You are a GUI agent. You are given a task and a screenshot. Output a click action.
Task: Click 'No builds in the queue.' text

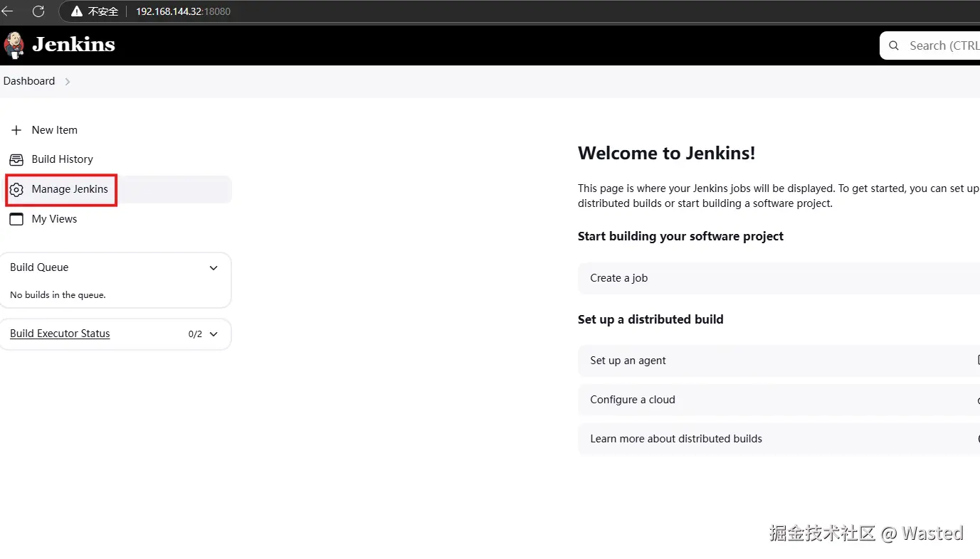click(x=58, y=294)
